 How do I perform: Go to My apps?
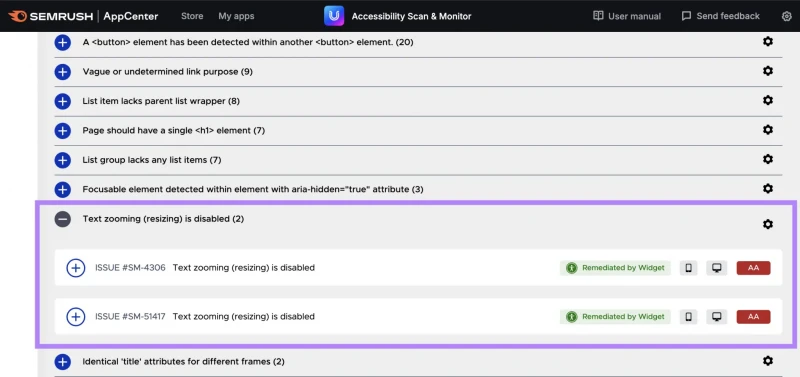[236, 16]
